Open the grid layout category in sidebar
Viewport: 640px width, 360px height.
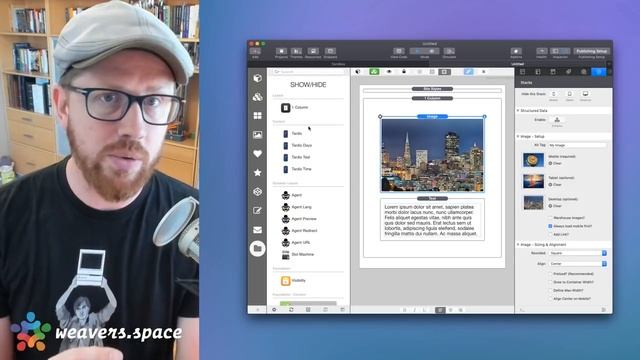(257, 116)
